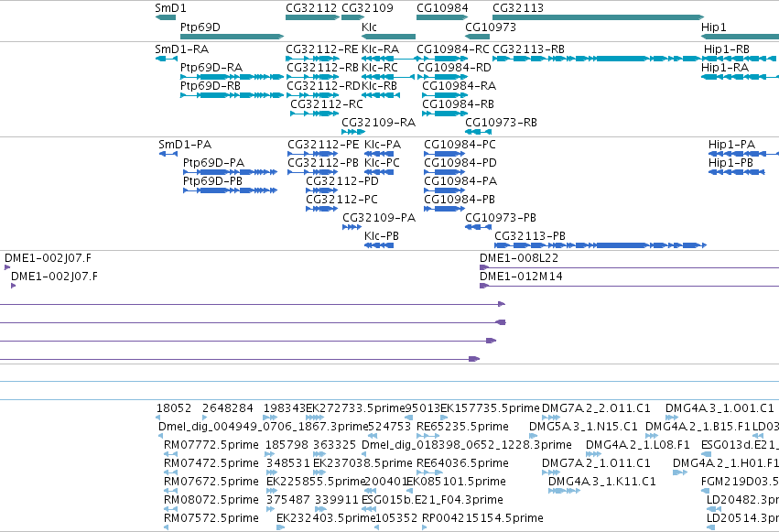
Task: Click the Hip1 gene bar
Action: coord(740,37)
